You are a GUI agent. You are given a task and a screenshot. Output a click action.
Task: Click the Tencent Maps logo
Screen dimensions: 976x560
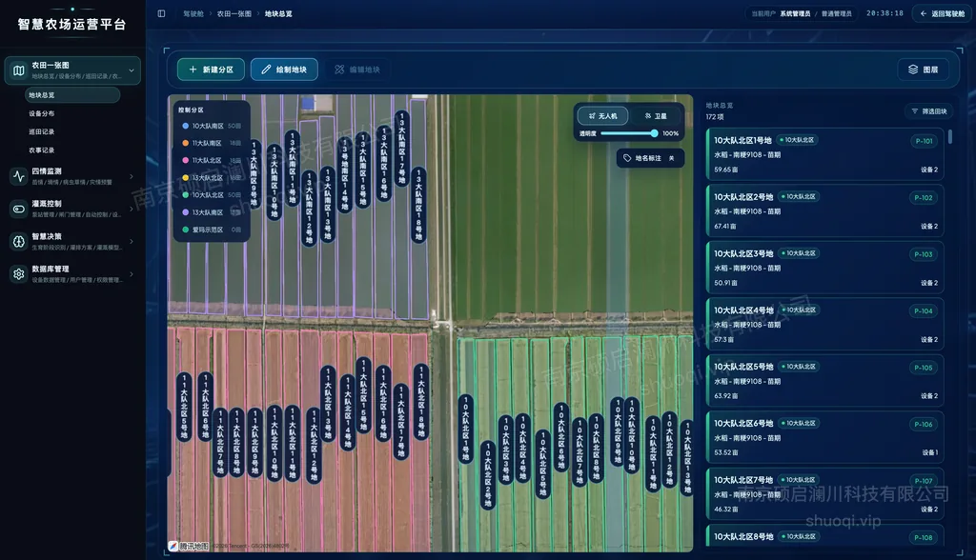(189, 546)
